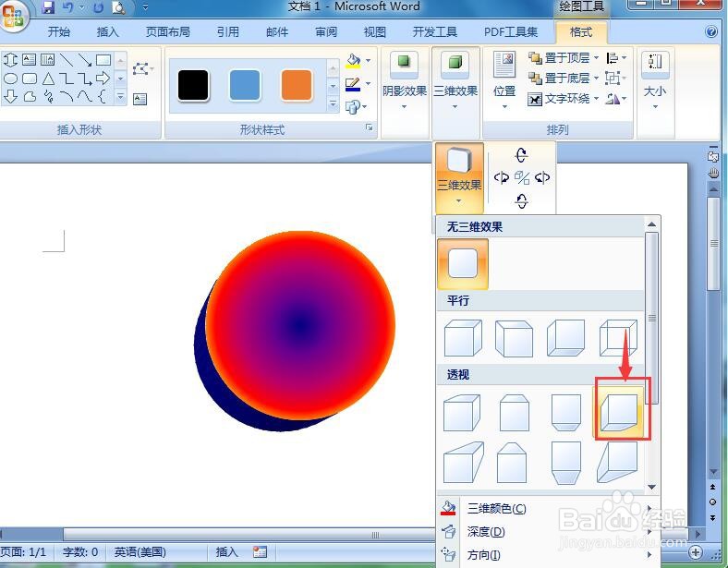Select the right block arrow shape
This screenshot has height=568, width=728.
coord(103,79)
